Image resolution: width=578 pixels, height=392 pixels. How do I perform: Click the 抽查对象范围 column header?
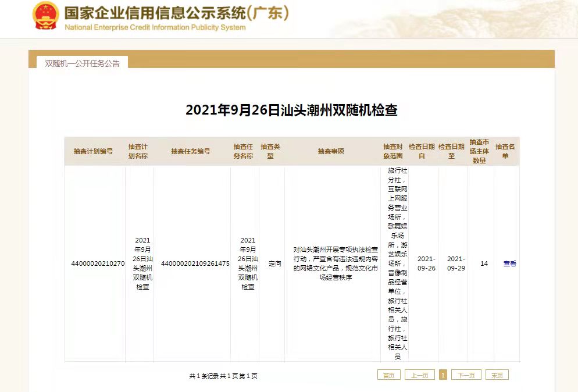click(393, 151)
